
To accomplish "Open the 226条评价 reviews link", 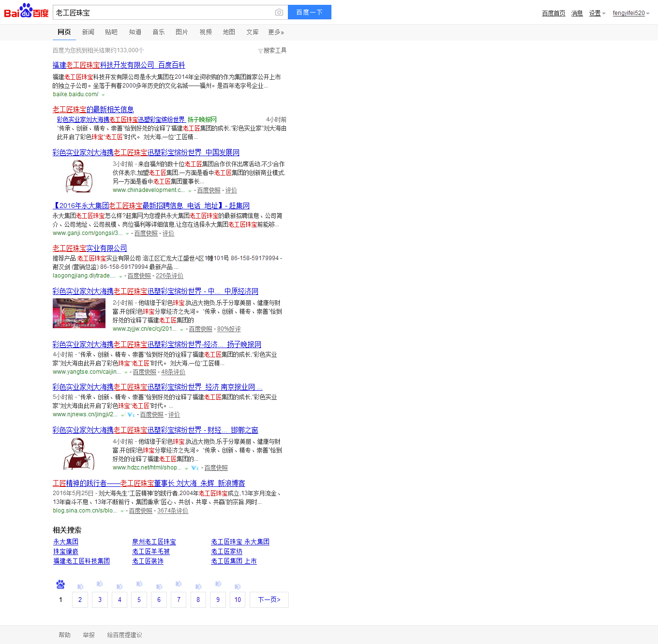I will point(169,276).
